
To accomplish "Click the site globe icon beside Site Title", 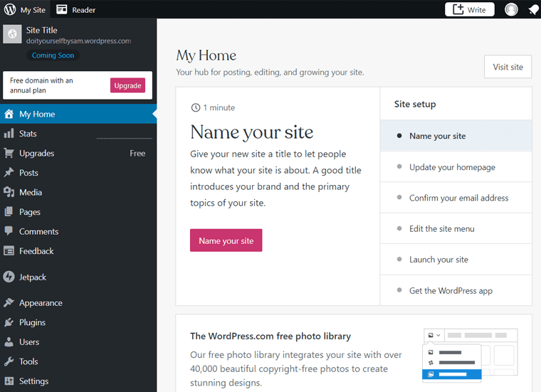I will (12, 34).
